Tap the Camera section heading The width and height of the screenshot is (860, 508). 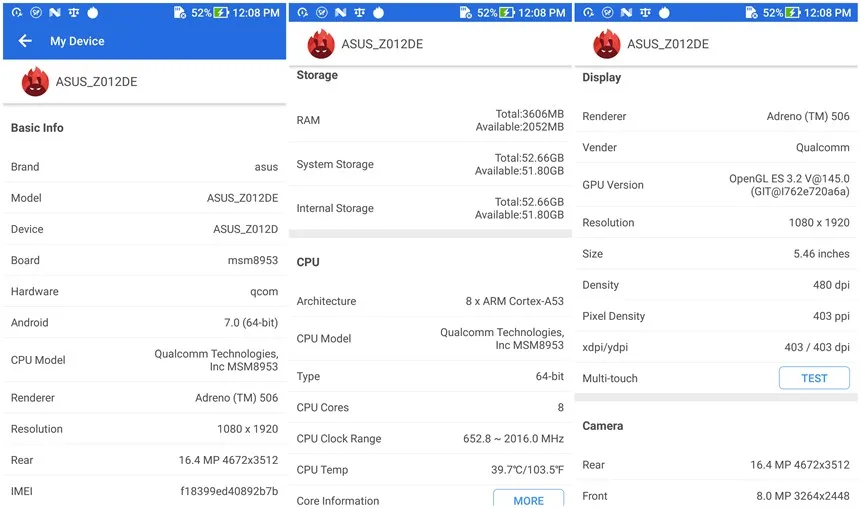(602, 426)
